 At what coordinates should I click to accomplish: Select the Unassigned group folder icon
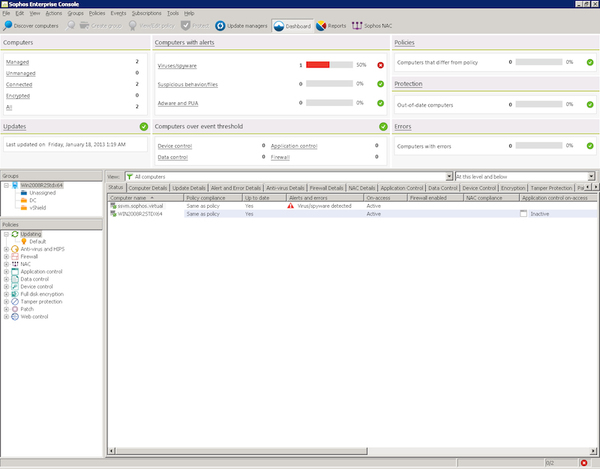(x=24, y=193)
